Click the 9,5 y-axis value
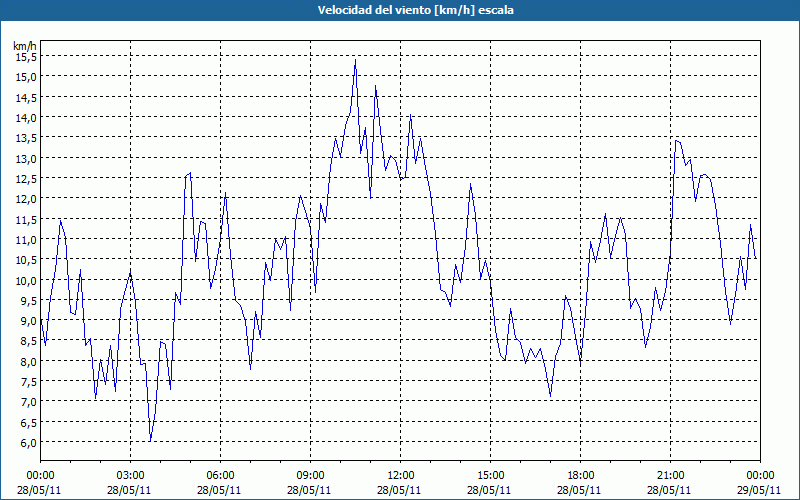The image size is (800, 500). click(x=28, y=301)
